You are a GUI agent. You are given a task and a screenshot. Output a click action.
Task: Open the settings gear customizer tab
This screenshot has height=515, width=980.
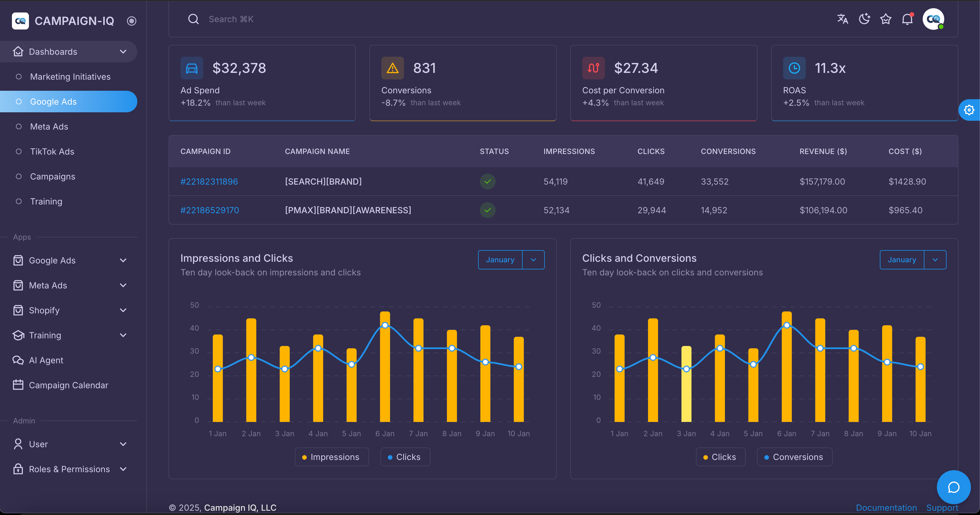tap(969, 110)
